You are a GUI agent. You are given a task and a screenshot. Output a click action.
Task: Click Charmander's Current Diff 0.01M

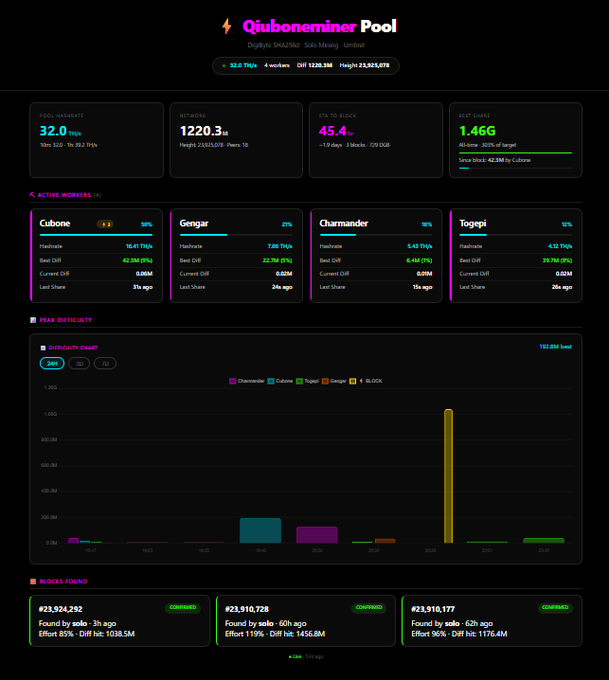click(x=424, y=274)
